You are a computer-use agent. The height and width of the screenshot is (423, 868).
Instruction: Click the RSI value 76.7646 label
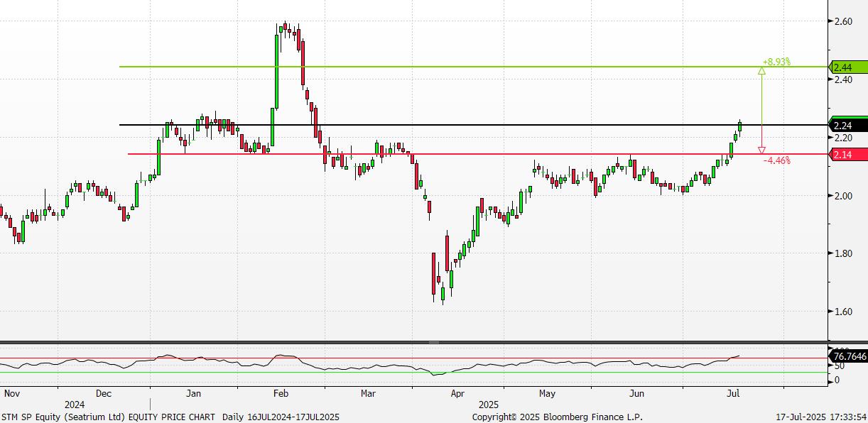coord(848,356)
